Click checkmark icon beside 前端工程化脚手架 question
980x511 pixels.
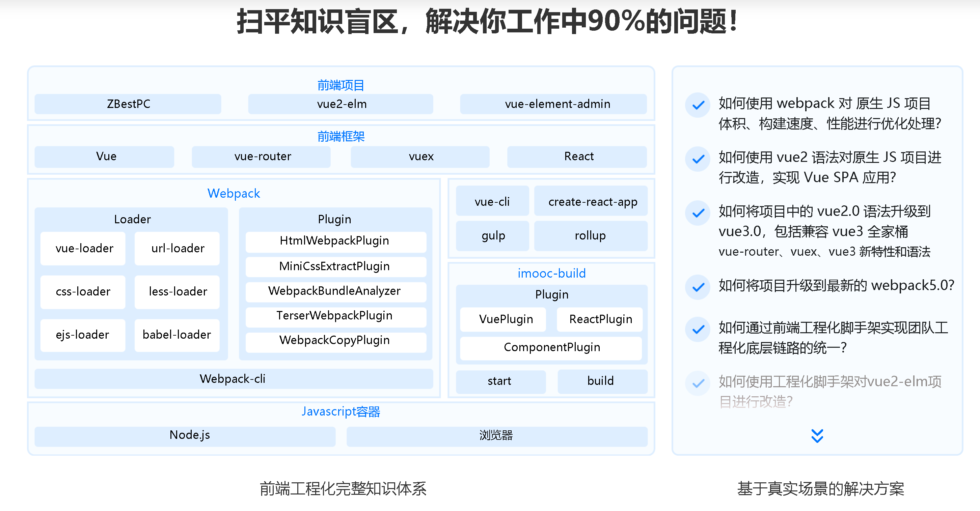(x=698, y=329)
